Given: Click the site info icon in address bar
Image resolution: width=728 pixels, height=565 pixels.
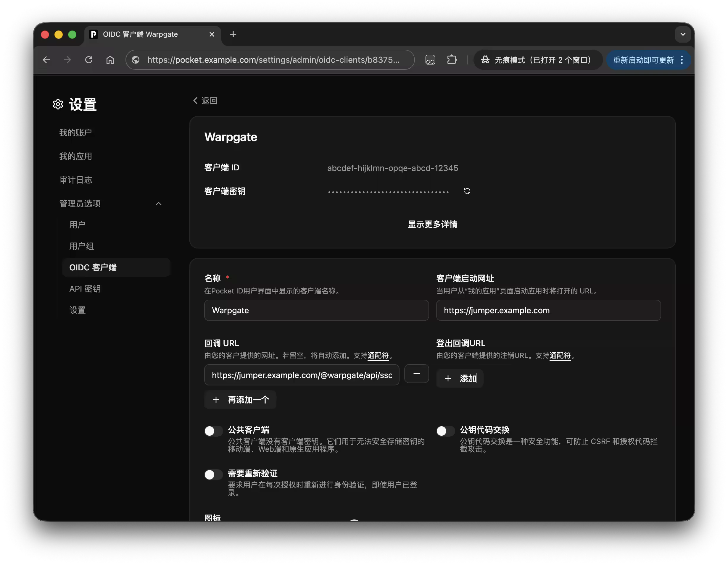Looking at the screenshot, I should [136, 60].
